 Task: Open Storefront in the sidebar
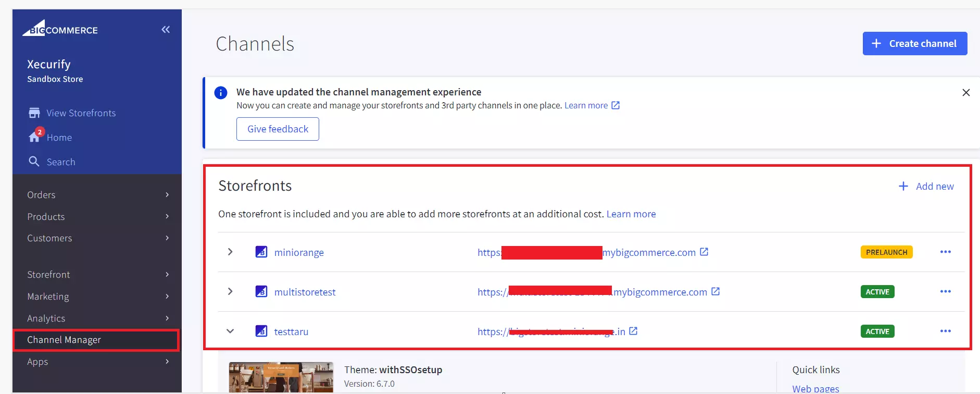(48, 275)
